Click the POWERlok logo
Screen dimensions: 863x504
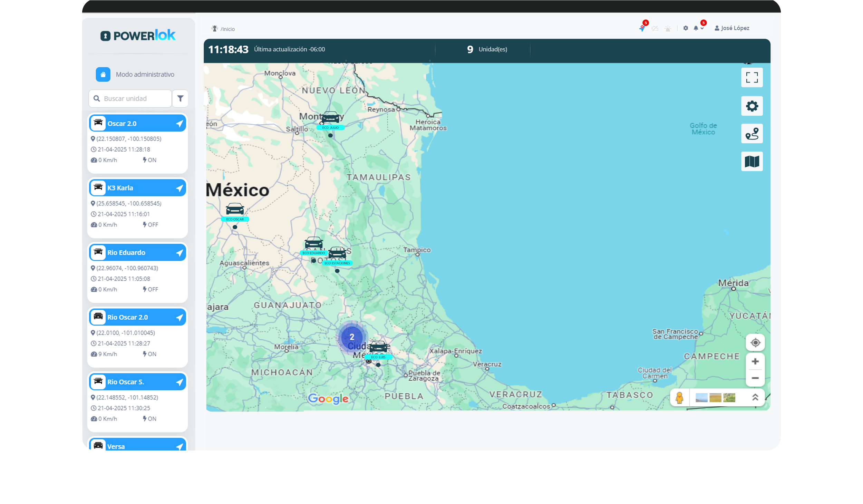138,35
